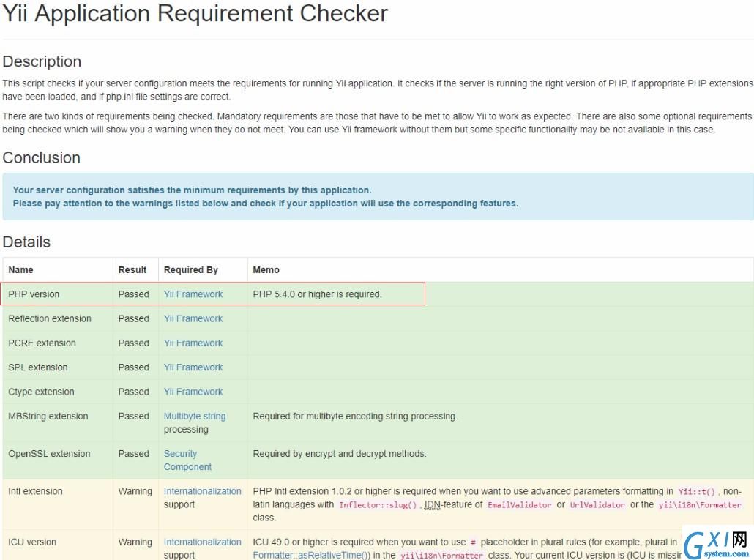
Task: Open the Formatter::asRelativeTime() link
Action: click(x=312, y=555)
